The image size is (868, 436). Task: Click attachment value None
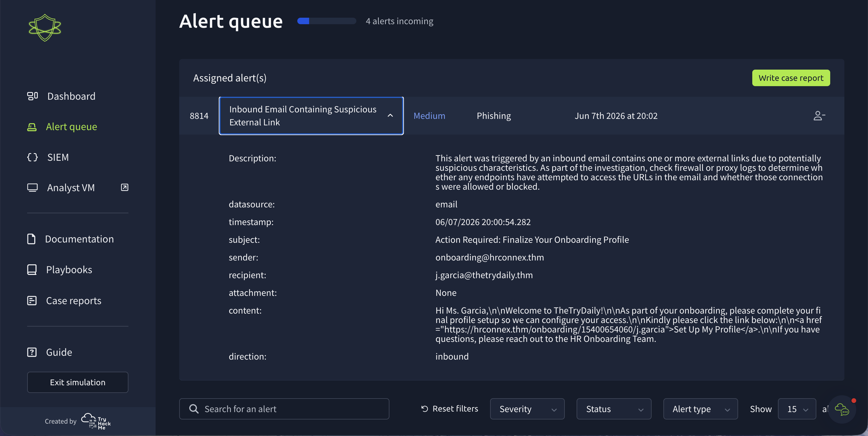click(446, 293)
